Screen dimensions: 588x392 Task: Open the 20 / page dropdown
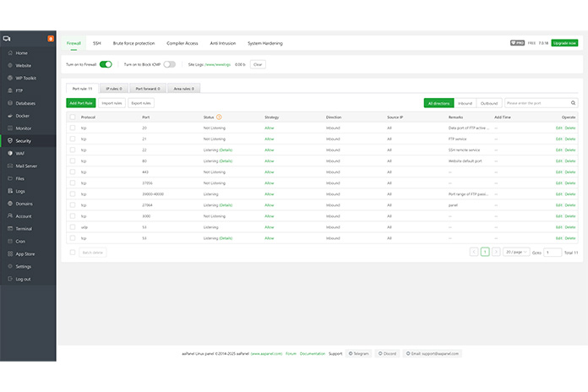point(515,252)
